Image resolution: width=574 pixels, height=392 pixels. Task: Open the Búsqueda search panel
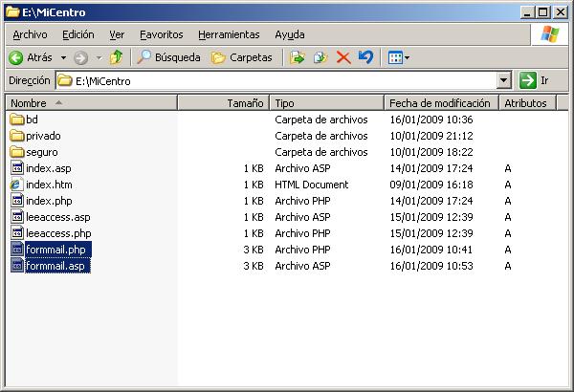(x=168, y=57)
